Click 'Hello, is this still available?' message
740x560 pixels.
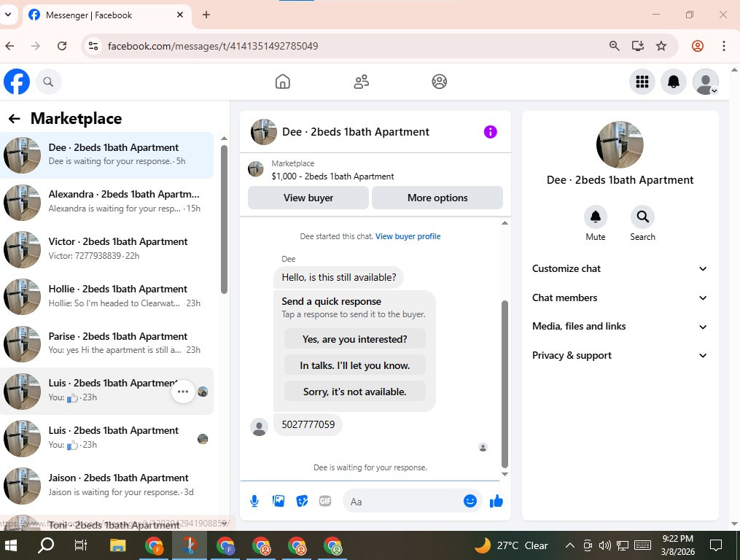pos(339,277)
